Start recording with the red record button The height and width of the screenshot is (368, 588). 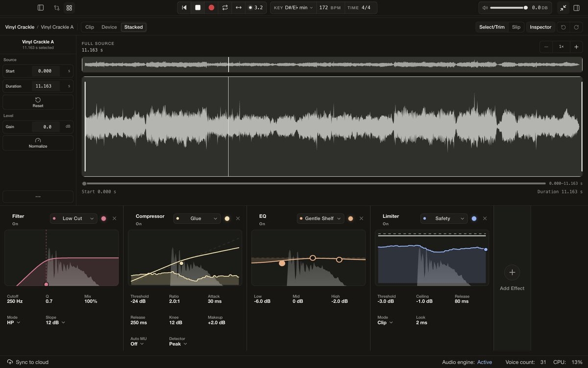click(211, 7)
